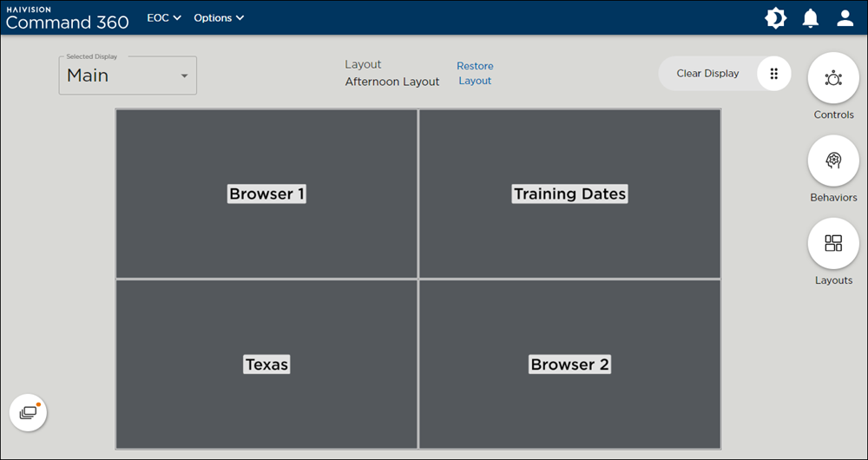This screenshot has width=868, height=460.
Task: Open the Layouts panel icon
Action: (833, 243)
